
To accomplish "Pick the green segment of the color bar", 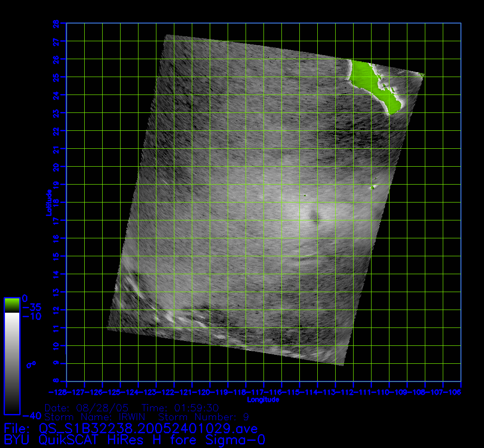I will pos(12,305).
